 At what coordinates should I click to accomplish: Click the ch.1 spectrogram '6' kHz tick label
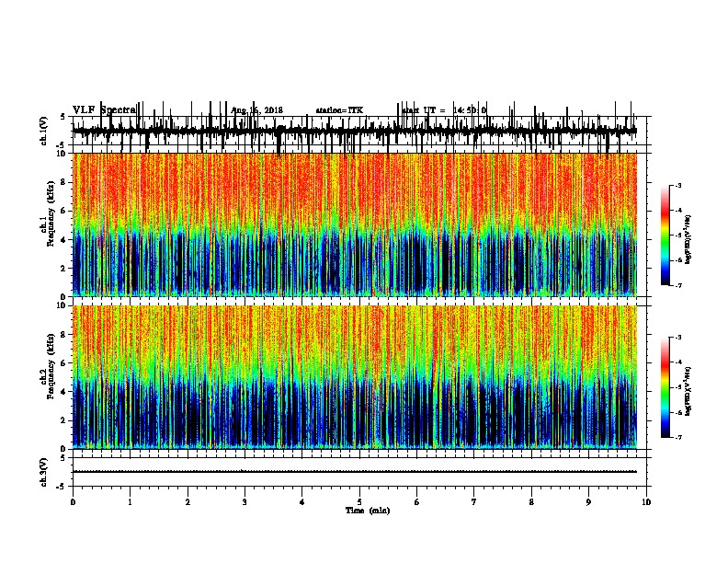point(64,211)
